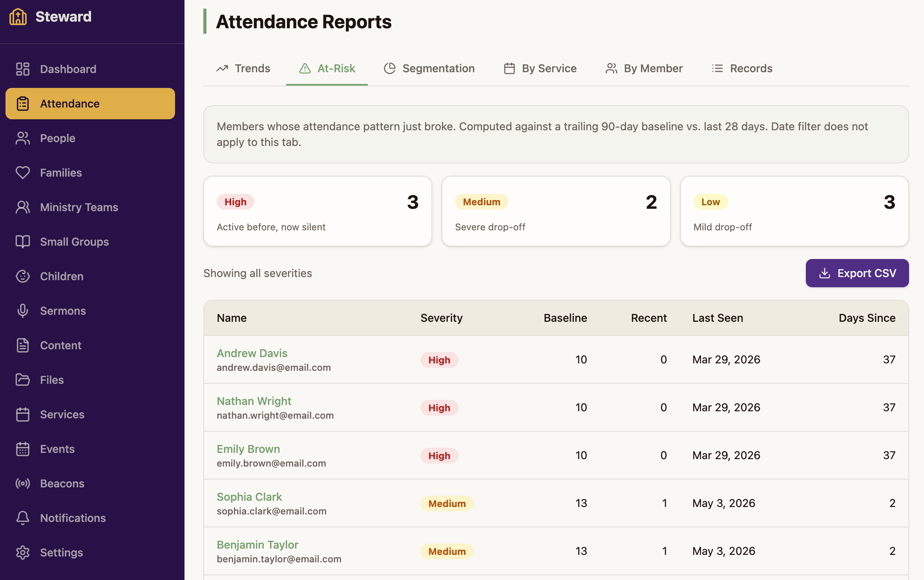Viewport: 924px width, 580px height.
Task: Click the Ministry Teams icon
Action: (23, 207)
